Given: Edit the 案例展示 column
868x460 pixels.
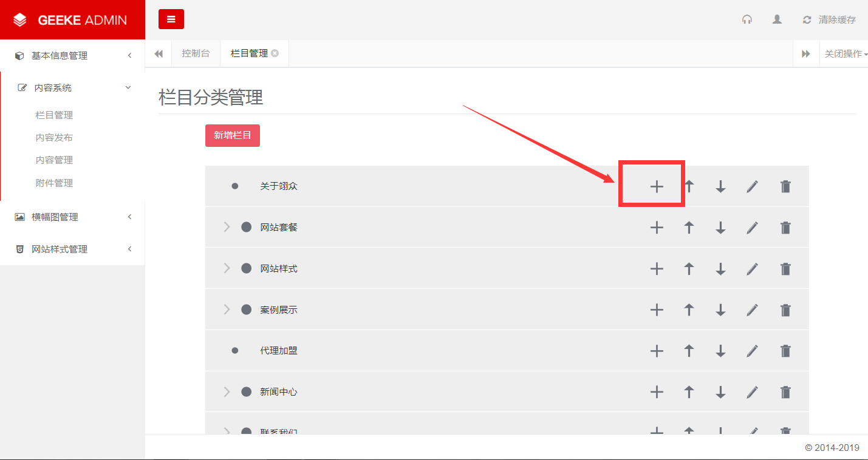Looking at the screenshot, I should click(752, 310).
